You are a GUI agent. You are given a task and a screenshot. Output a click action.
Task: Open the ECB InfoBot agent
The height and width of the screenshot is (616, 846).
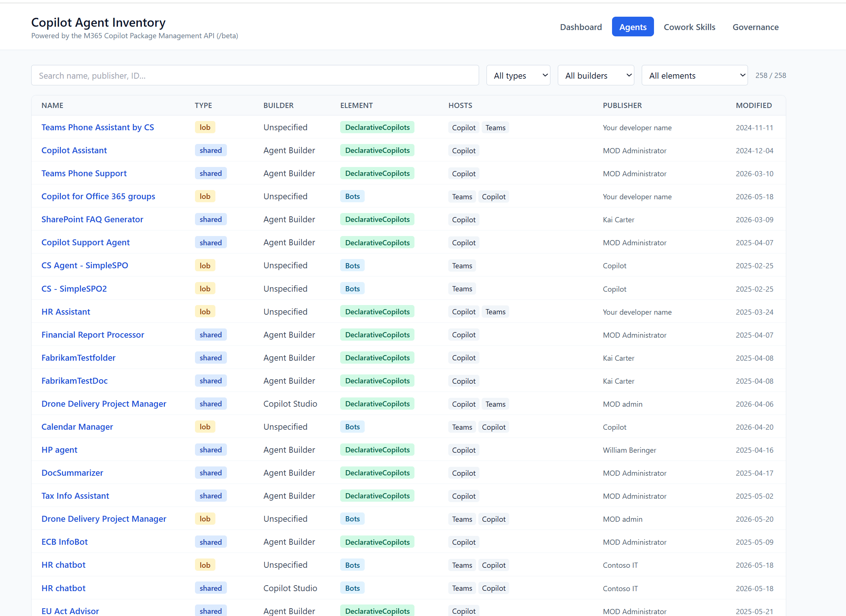point(65,542)
